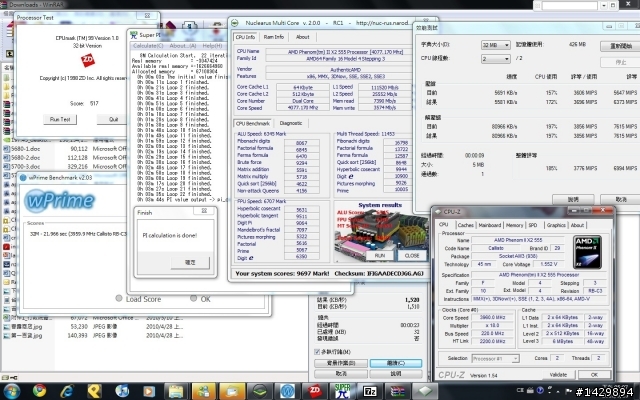Viewport: 640px width, 400px height.
Task: Click the AMD Phenom II logo in CPU-Z
Action: (x=587, y=252)
